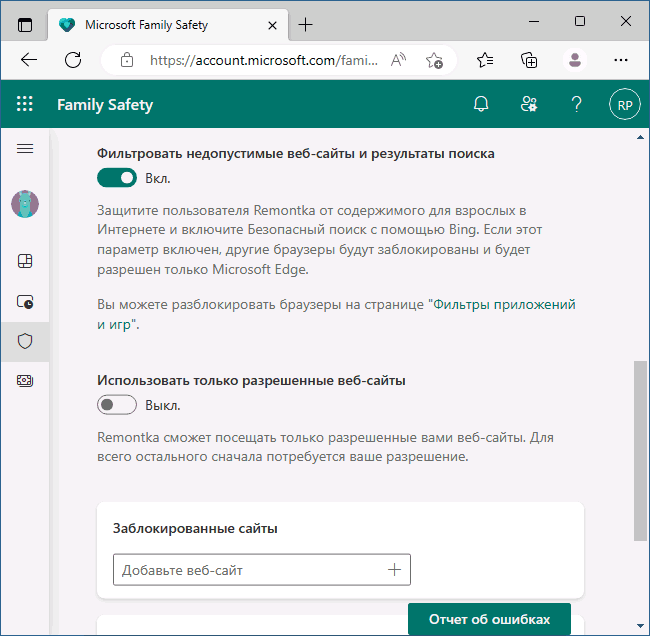Select the Microsoft Family Safety tab
This screenshot has height=636, width=650.
click(168, 25)
